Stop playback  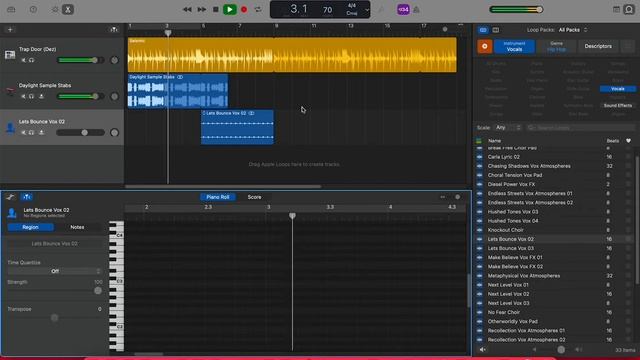point(216,9)
